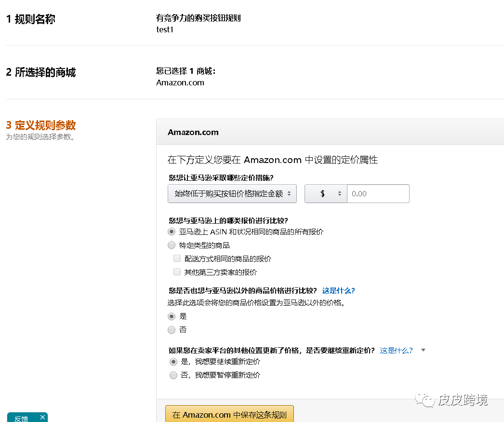Click 在 Amazon.com 中保存这条规则 button
Screen dimensions: 504x422
pos(229,414)
